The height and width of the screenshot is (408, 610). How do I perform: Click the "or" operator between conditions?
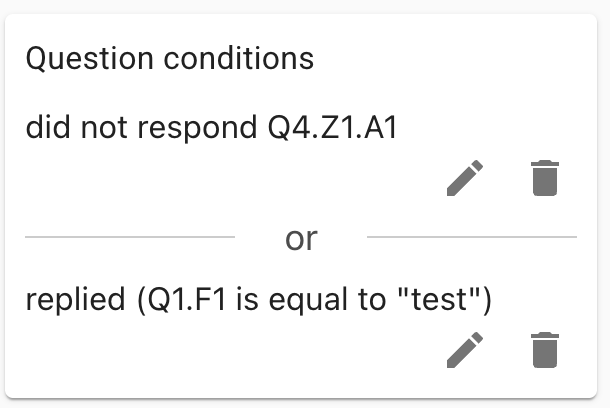tap(301, 238)
